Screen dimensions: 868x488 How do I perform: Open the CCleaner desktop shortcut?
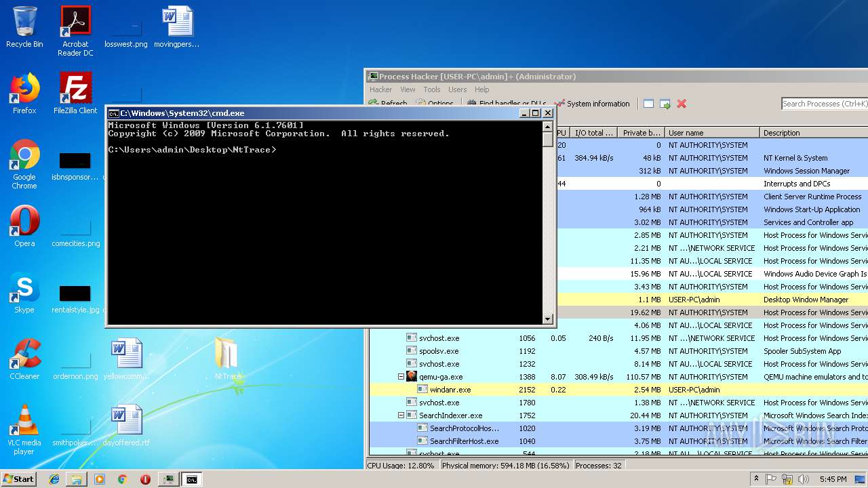[24, 359]
